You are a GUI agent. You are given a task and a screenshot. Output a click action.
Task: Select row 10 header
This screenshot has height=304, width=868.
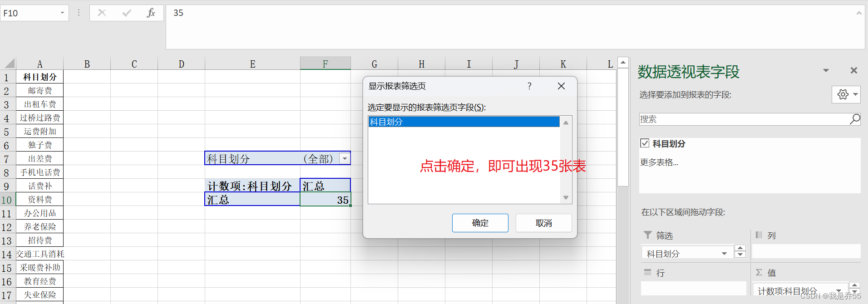pos(7,200)
